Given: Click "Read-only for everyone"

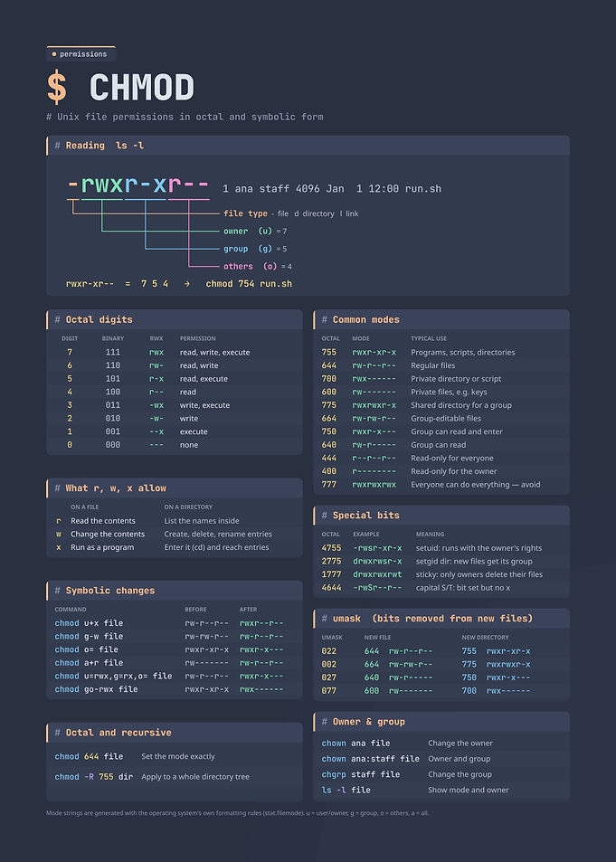Looking at the screenshot, I should click(452, 458).
